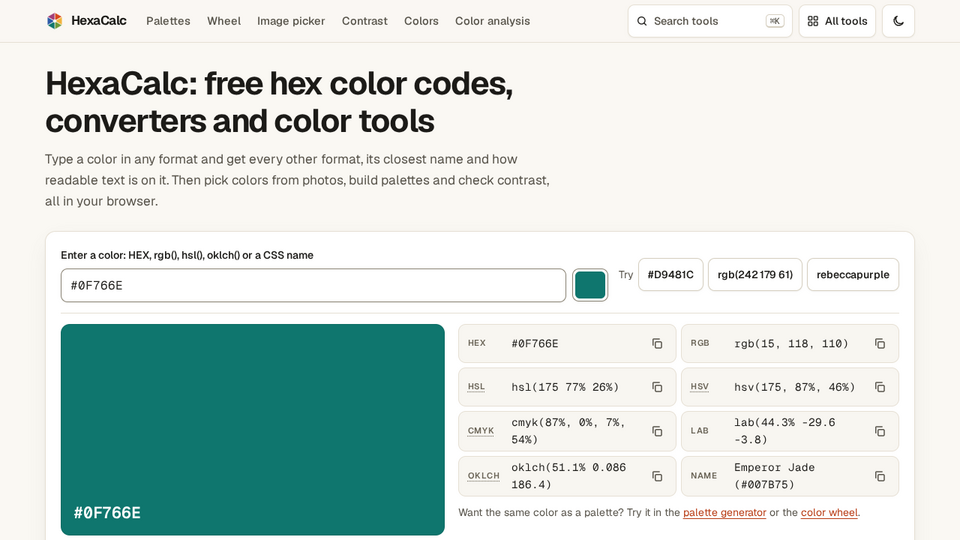Copy the color name Emperor Jade

(880, 476)
